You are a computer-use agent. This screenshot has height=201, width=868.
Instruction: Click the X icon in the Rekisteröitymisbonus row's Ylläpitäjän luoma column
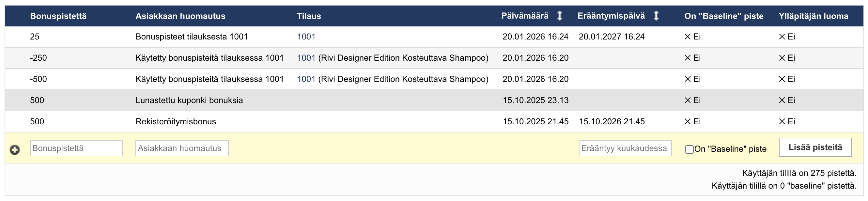tap(782, 121)
